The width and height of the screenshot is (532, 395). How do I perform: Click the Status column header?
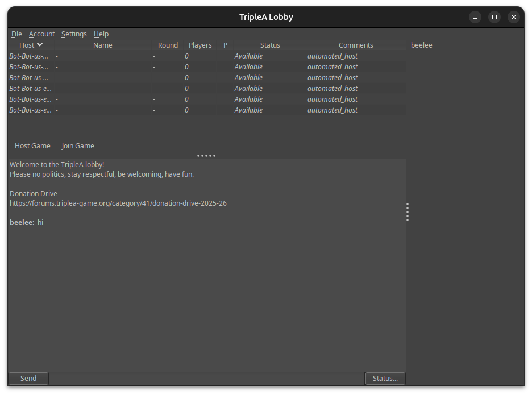pos(270,45)
